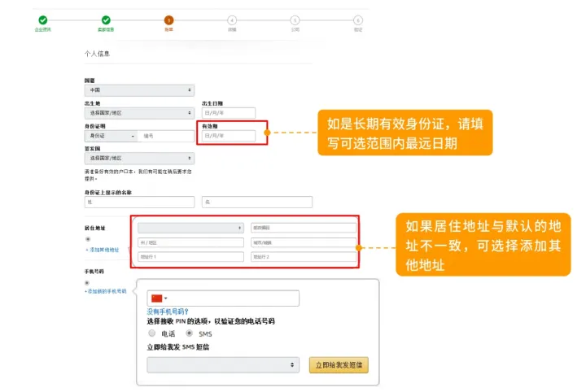This screenshot has width=586, height=392.
Task: Click the 没有手机号码? link
Action: click(x=168, y=311)
